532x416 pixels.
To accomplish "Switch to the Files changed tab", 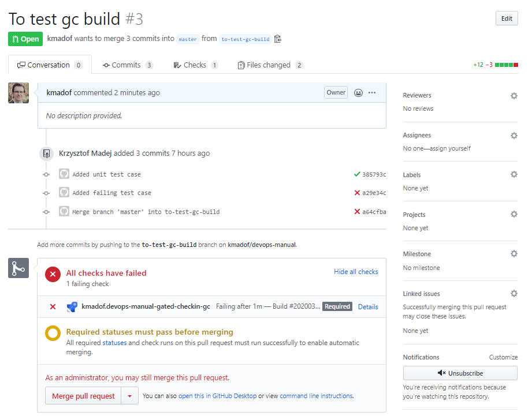I will [x=270, y=65].
